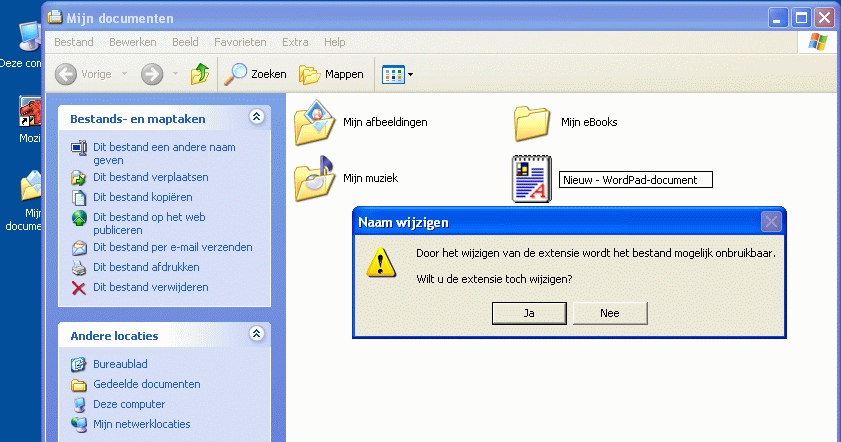Click 'Dit bestand een andere naam geven'
Image resolution: width=841 pixels, height=442 pixels.
[164, 153]
